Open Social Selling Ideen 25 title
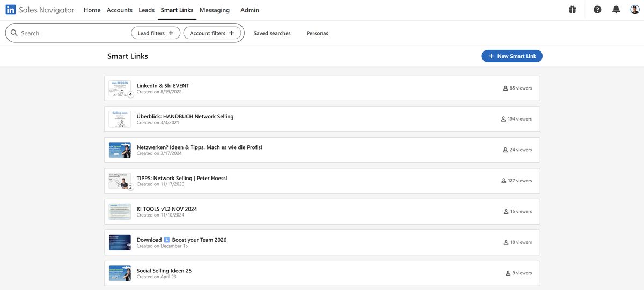 pos(164,271)
